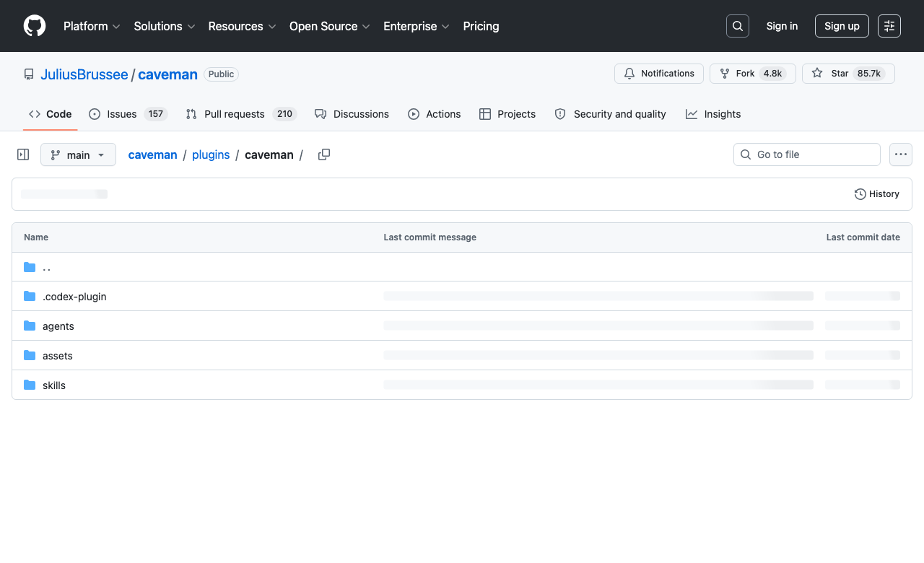Click the 85.7k star count
The height and width of the screenshot is (563, 924).
pyautogui.click(x=869, y=74)
